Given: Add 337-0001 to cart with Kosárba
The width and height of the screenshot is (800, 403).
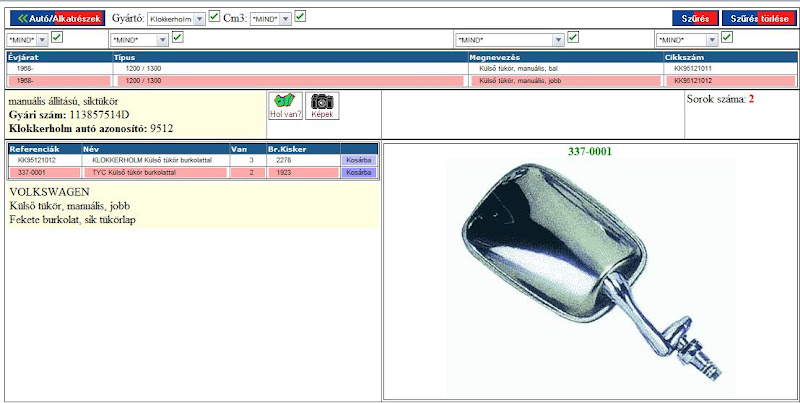Looking at the screenshot, I should pos(358,173).
